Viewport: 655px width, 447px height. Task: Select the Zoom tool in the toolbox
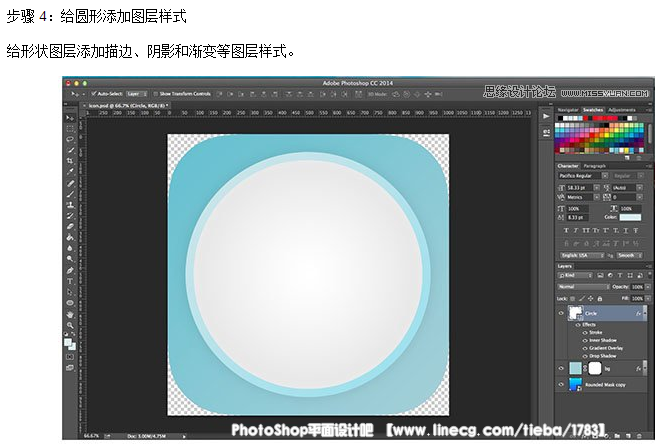[69, 324]
